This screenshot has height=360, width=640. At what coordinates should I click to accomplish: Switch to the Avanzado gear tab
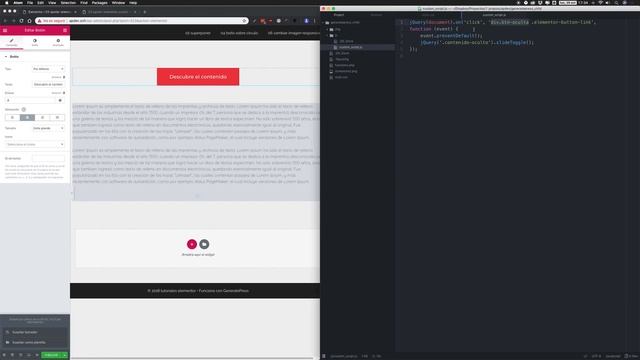coord(58,42)
